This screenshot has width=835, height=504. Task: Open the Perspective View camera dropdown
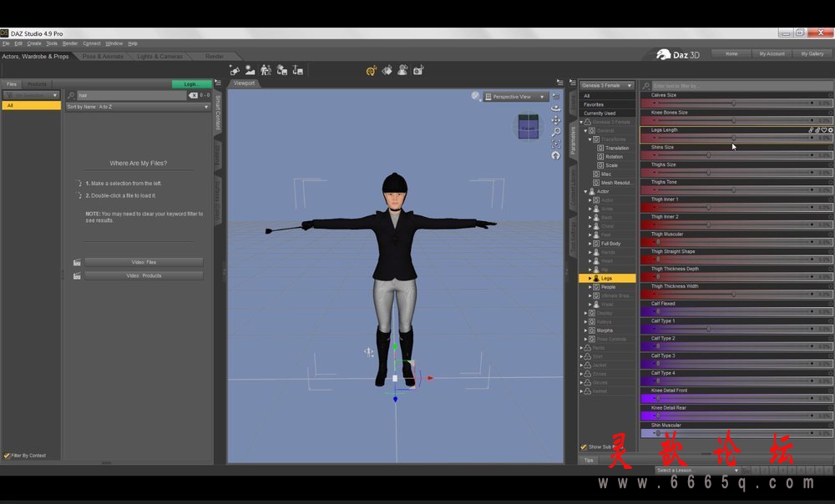coord(515,97)
